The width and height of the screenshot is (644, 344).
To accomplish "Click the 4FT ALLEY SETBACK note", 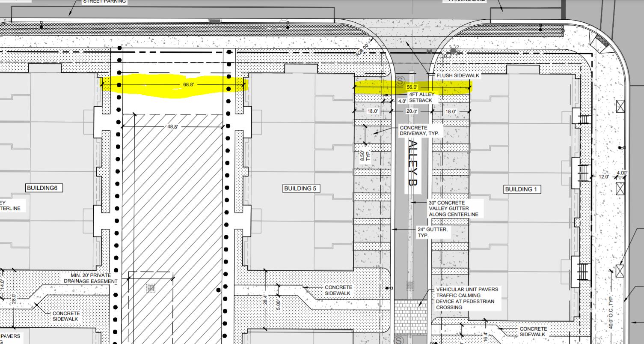I will [x=421, y=97].
